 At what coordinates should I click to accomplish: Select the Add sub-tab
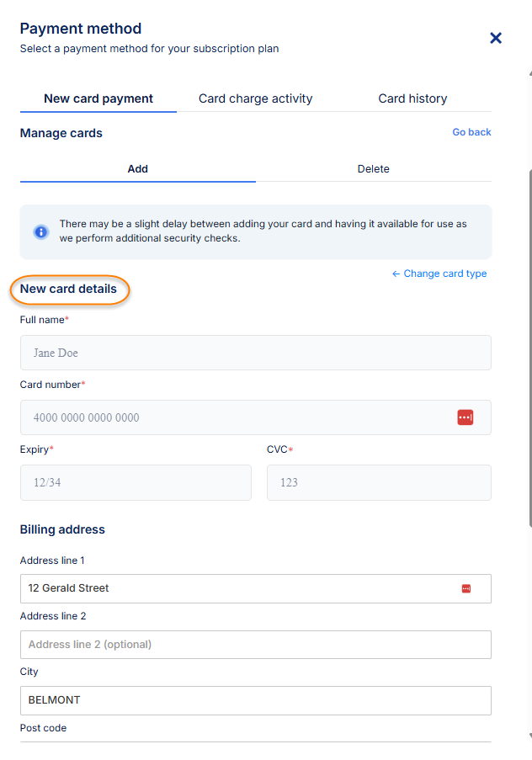(x=138, y=168)
